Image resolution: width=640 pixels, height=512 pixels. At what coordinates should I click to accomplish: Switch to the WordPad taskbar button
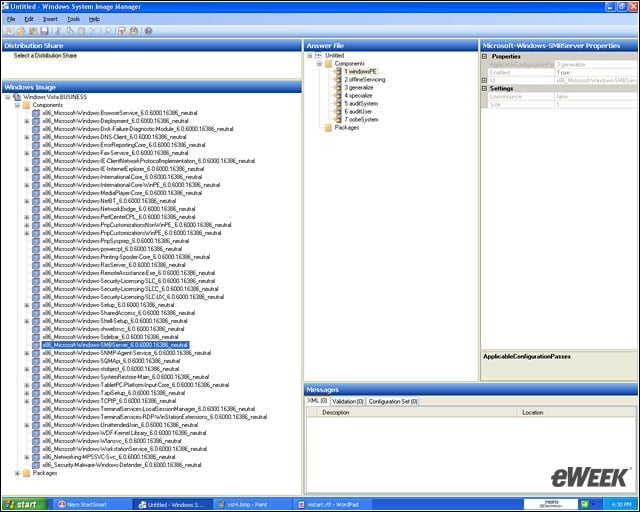(x=332, y=505)
